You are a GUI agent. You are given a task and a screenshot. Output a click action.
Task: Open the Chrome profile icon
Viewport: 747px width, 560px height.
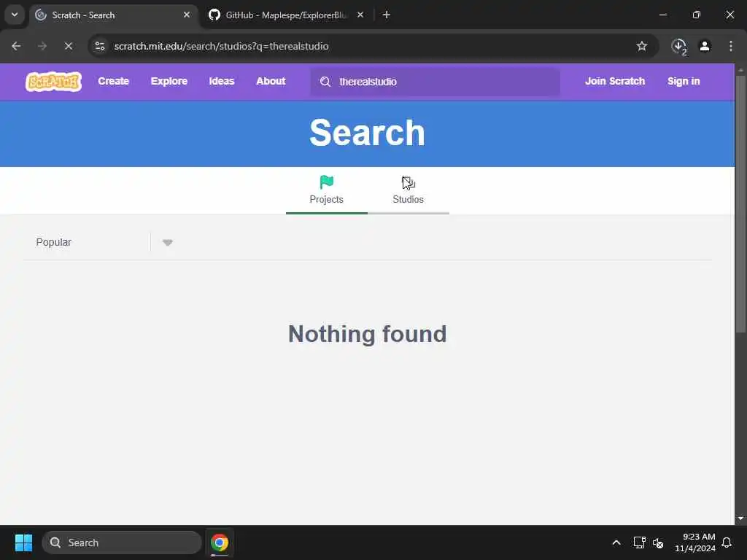[705, 46]
